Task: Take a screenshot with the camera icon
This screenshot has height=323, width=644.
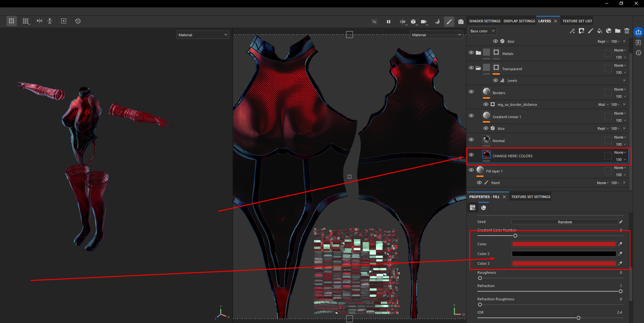Action: tap(461, 22)
